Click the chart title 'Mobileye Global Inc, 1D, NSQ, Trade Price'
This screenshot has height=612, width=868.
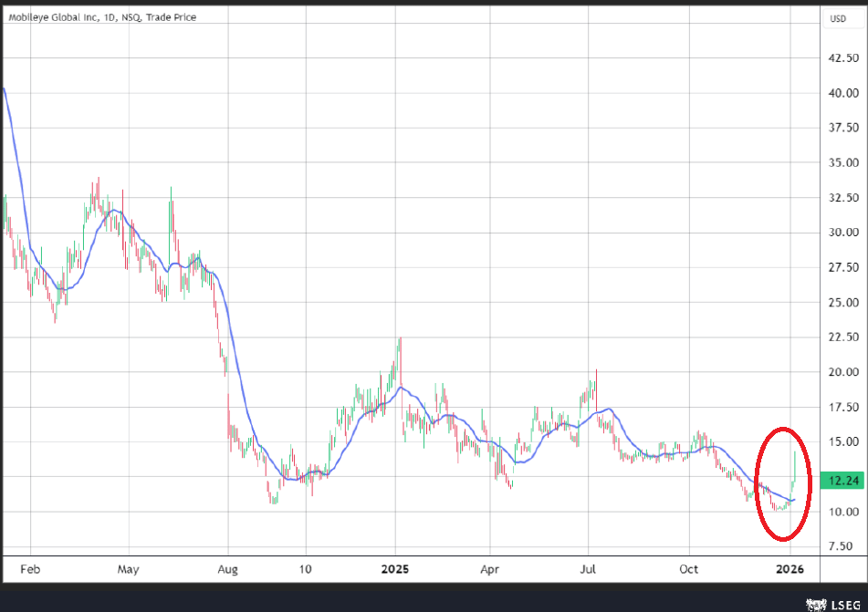(102, 17)
